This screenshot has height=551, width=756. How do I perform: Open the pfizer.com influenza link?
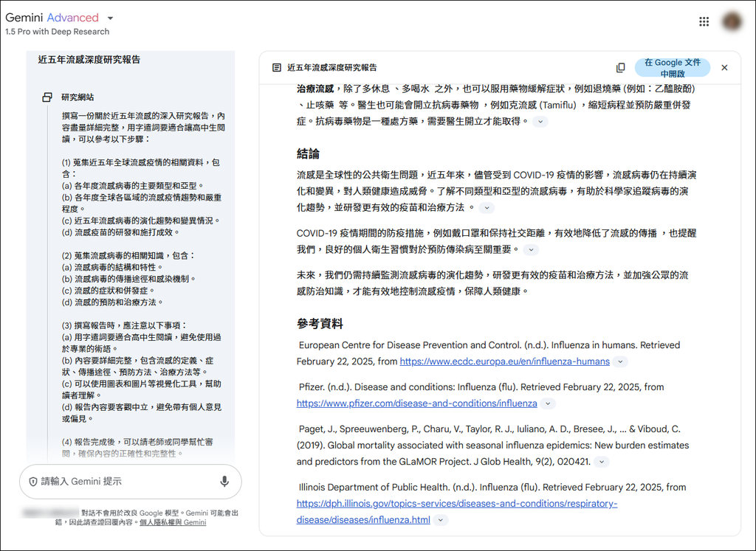click(416, 403)
